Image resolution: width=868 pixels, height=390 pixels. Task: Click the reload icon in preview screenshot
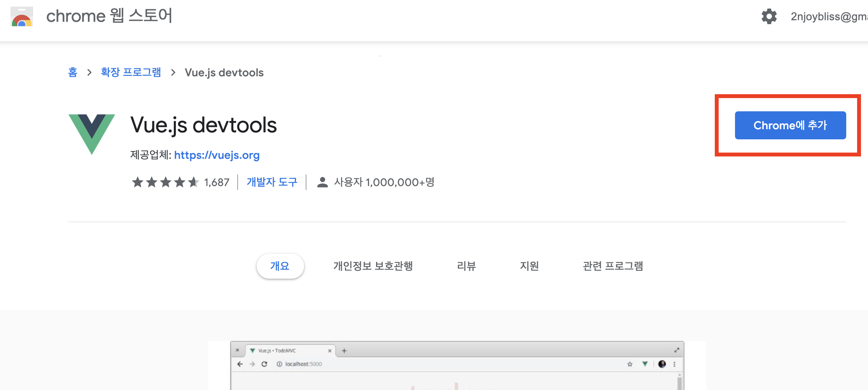264,364
